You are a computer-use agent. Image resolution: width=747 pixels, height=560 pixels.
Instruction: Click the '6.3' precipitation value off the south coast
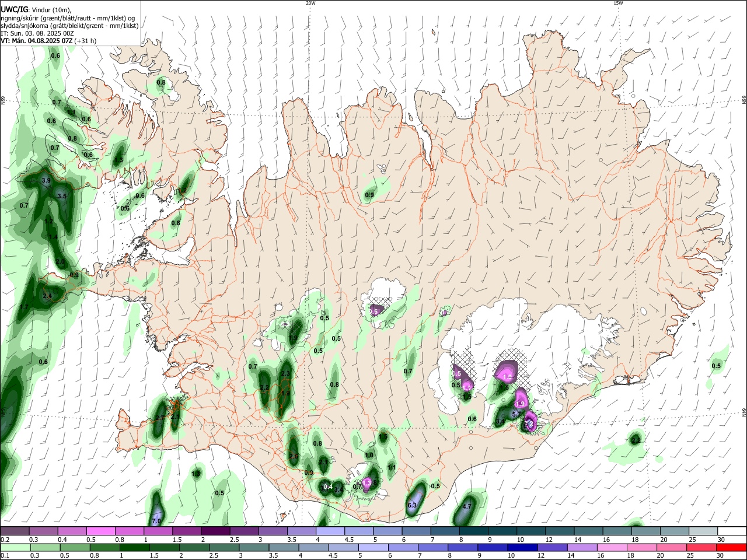pyautogui.click(x=412, y=505)
